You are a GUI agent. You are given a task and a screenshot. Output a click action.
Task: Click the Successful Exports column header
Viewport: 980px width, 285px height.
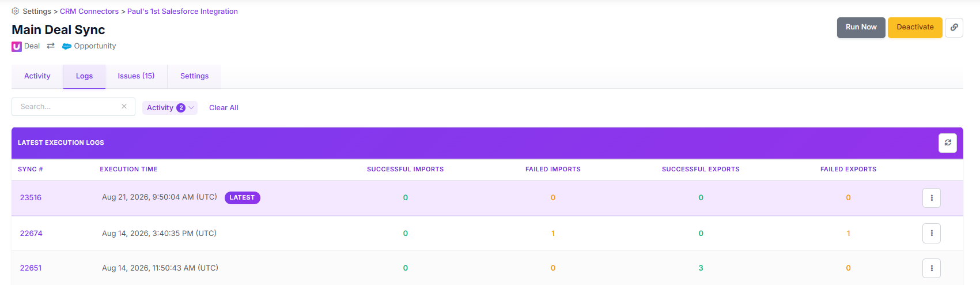[x=701, y=170]
